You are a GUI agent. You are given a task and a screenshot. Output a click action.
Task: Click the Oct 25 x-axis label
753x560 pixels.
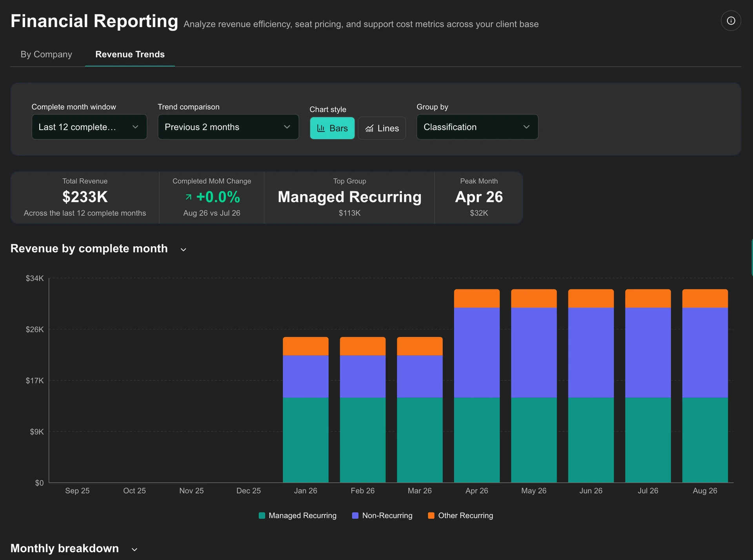(x=135, y=491)
